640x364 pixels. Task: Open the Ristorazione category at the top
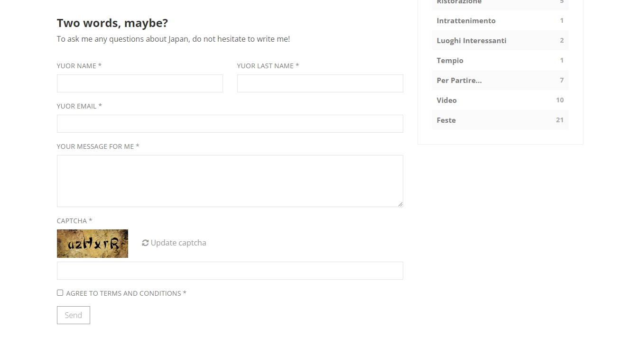click(x=459, y=2)
